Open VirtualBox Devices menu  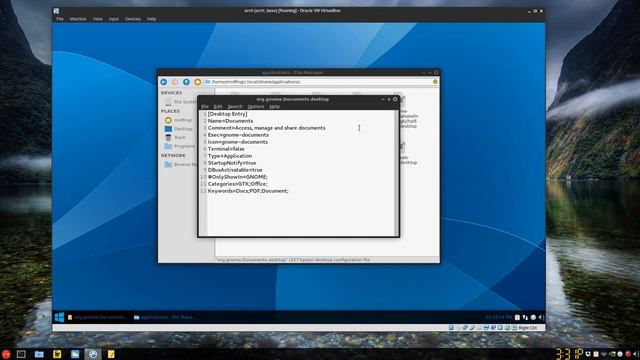click(x=133, y=19)
